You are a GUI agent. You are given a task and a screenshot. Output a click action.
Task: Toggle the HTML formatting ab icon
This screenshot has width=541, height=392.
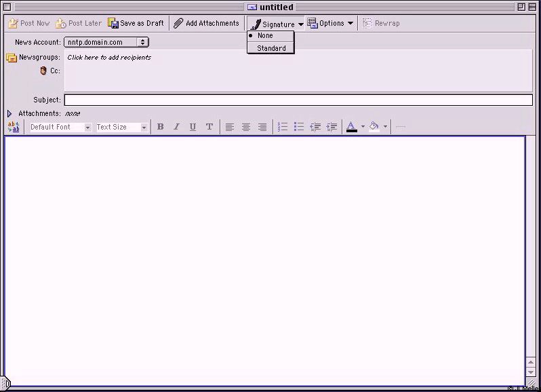click(14, 127)
